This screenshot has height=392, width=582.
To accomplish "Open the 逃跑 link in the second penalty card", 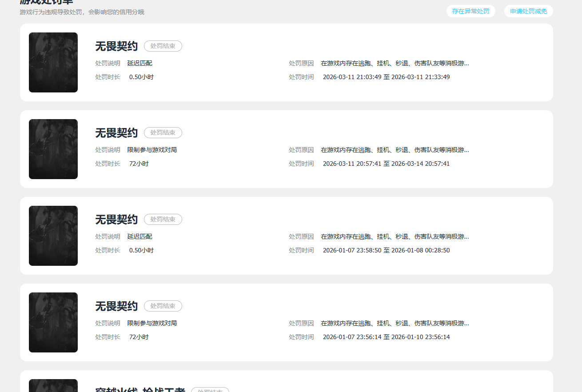I will pyautogui.click(x=366, y=150).
